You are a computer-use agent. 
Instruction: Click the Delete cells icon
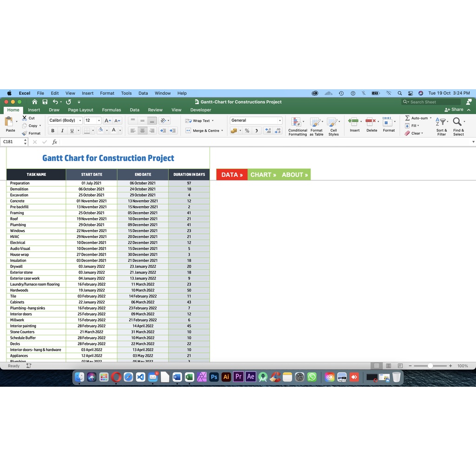point(370,121)
